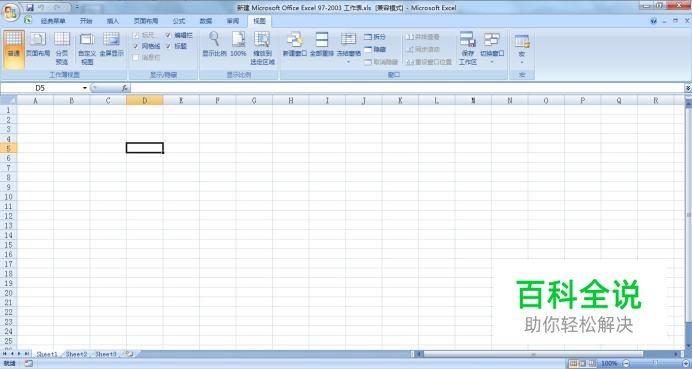Screen dimensions: 692x369
Task: Go to the last sheet with tab scroll arrow
Action: [26, 354]
